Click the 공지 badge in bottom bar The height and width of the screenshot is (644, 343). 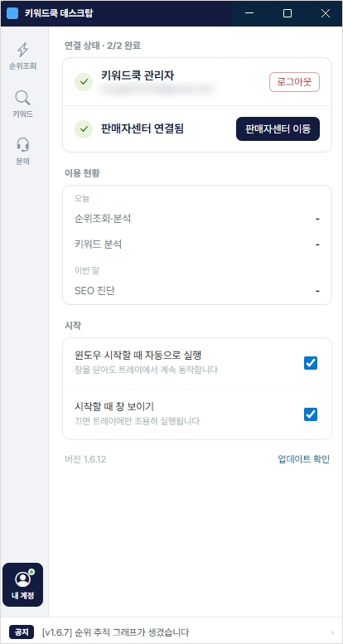click(22, 632)
